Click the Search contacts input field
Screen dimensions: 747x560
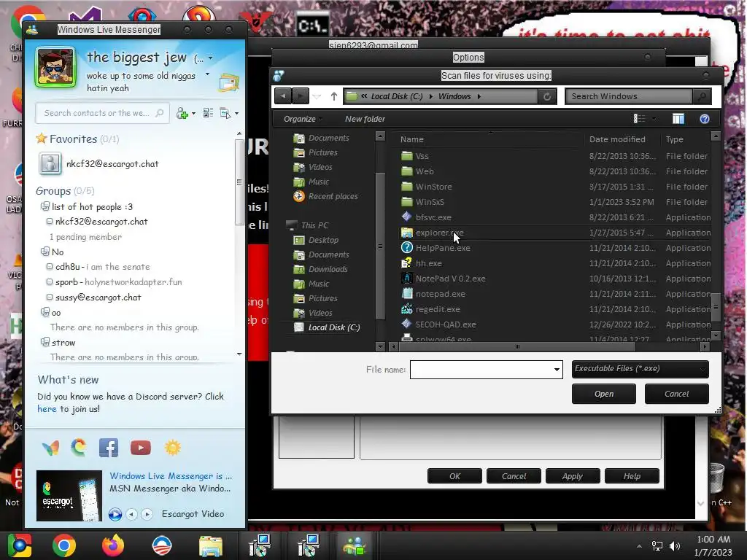[x=102, y=113]
